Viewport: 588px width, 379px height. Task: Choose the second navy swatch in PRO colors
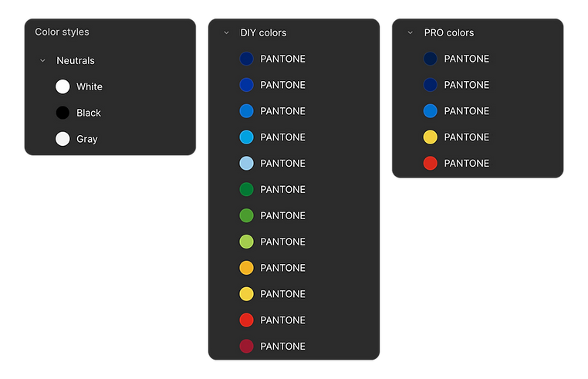coord(430,85)
